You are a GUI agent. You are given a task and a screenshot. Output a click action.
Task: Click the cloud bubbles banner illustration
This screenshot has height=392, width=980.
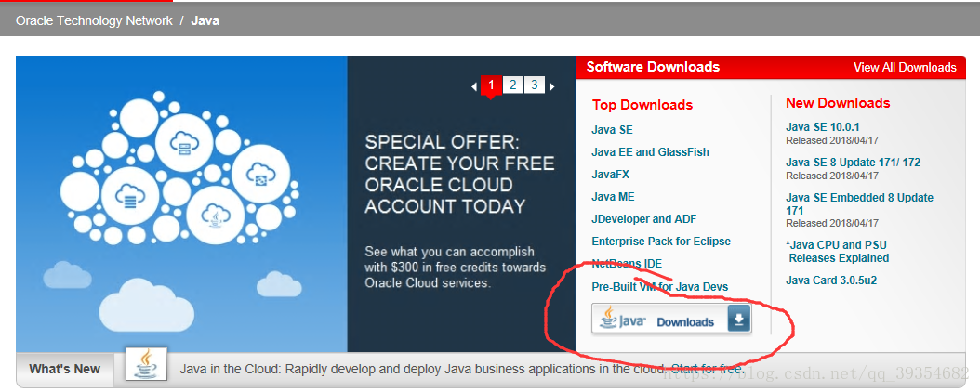(181, 204)
